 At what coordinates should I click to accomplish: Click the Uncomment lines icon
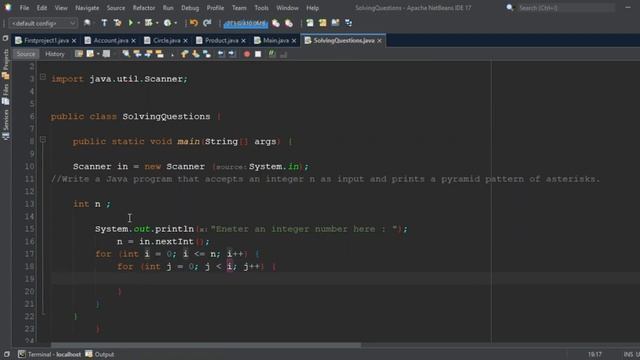pos(283,54)
